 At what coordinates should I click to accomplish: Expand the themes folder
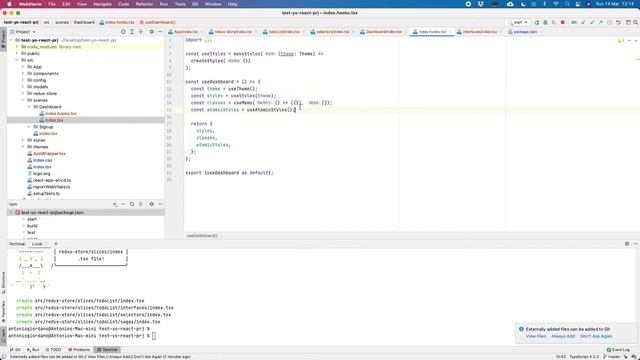point(23,147)
